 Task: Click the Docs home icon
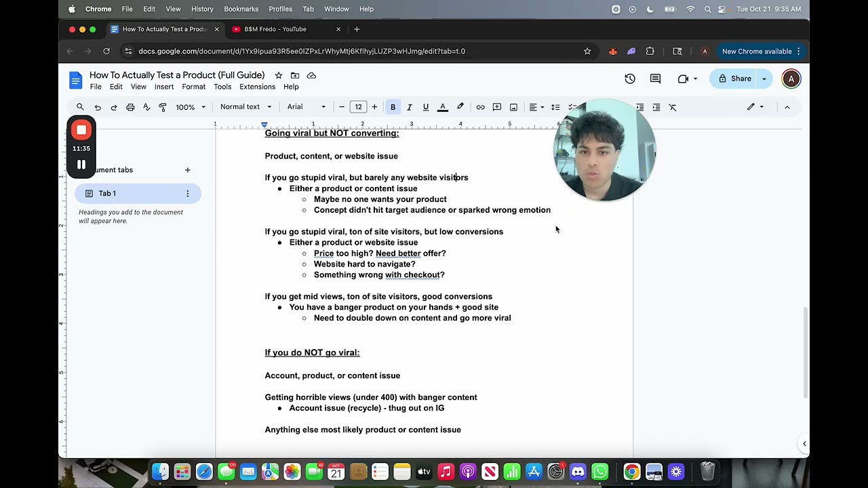coord(75,80)
